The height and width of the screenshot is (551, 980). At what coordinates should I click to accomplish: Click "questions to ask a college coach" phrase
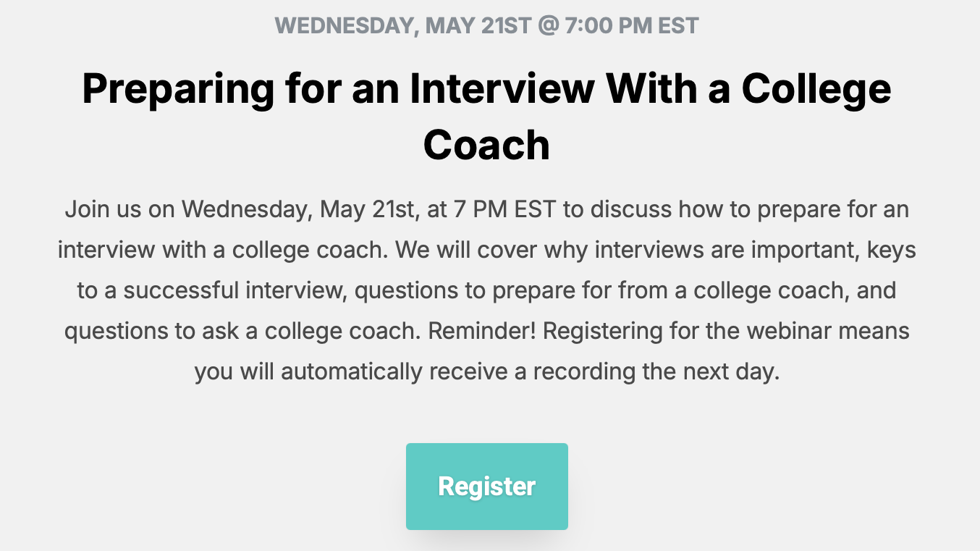[x=242, y=331]
